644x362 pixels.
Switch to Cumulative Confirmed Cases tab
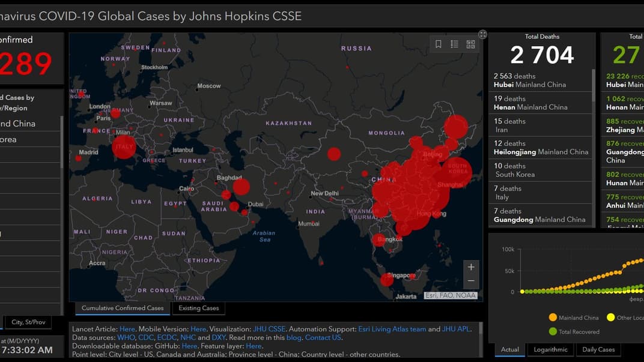123,308
